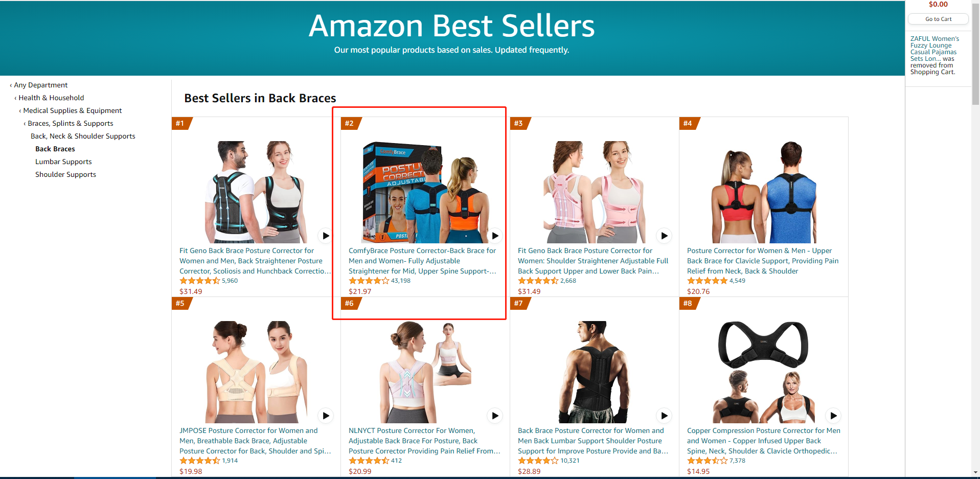The width and height of the screenshot is (980, 479).
Task: Open ComfyBrace Posture Corrector title link
Action: (x=422, y=261)
